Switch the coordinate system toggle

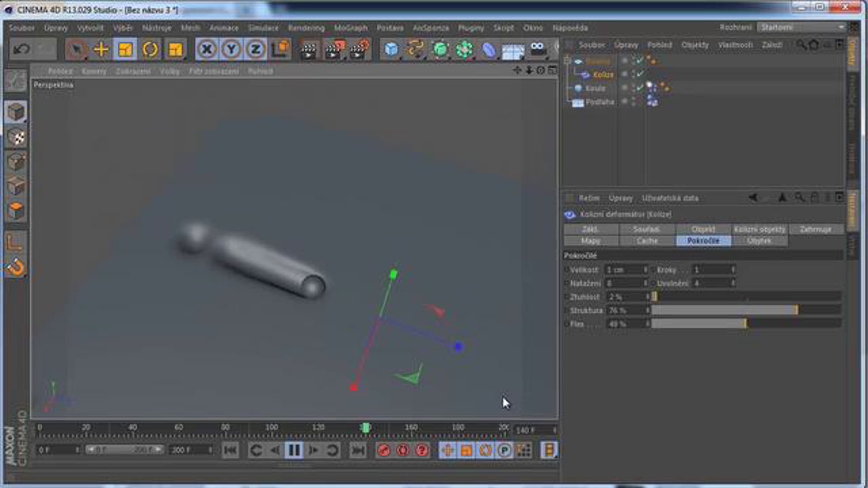pos(280,49)
